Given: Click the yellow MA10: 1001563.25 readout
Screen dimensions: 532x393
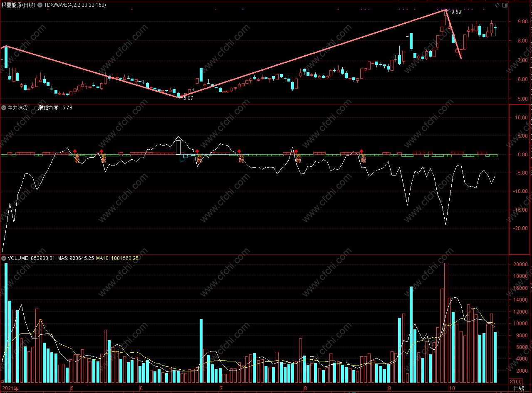Looking at the screenshot, I should tap(117, 258).
